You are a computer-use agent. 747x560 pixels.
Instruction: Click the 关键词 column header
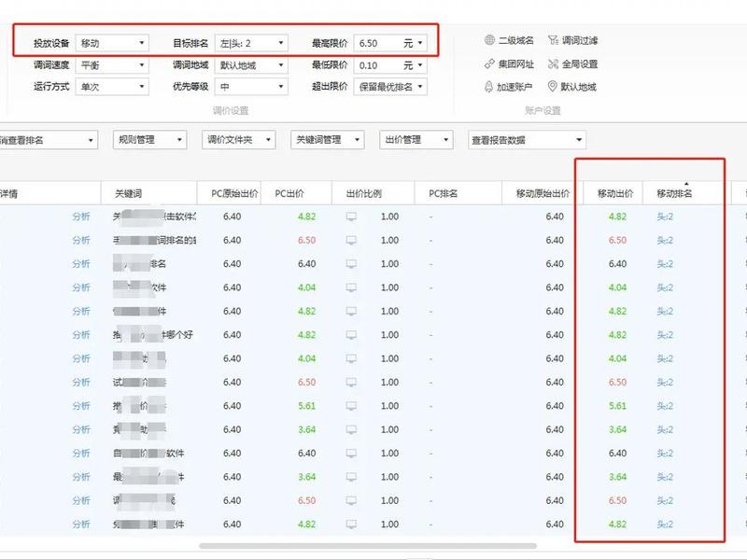[x=148, y=193]
